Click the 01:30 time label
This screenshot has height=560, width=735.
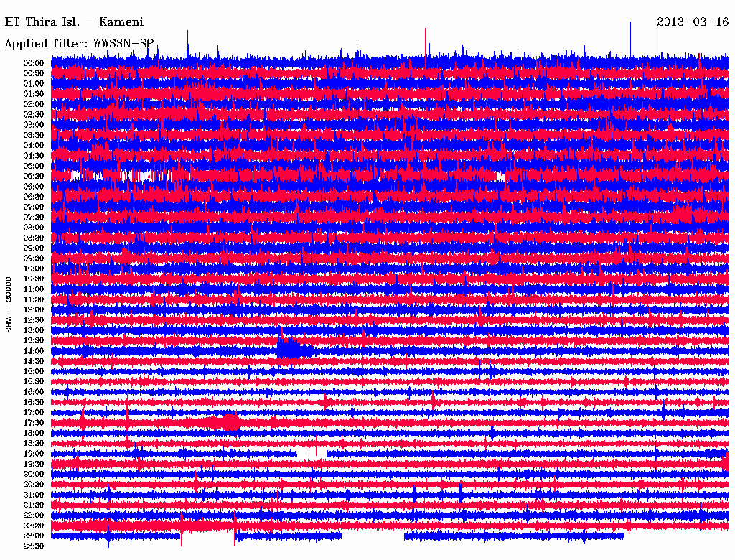point(34,94)
